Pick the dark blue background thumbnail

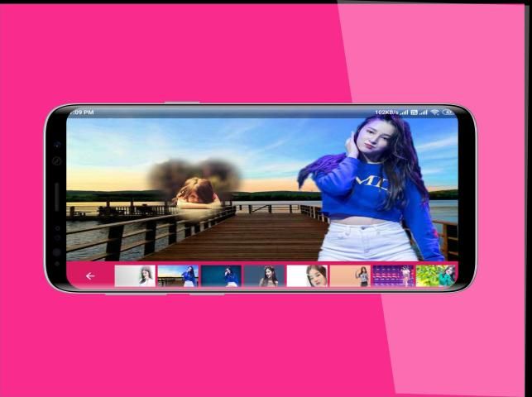[221, 276]
